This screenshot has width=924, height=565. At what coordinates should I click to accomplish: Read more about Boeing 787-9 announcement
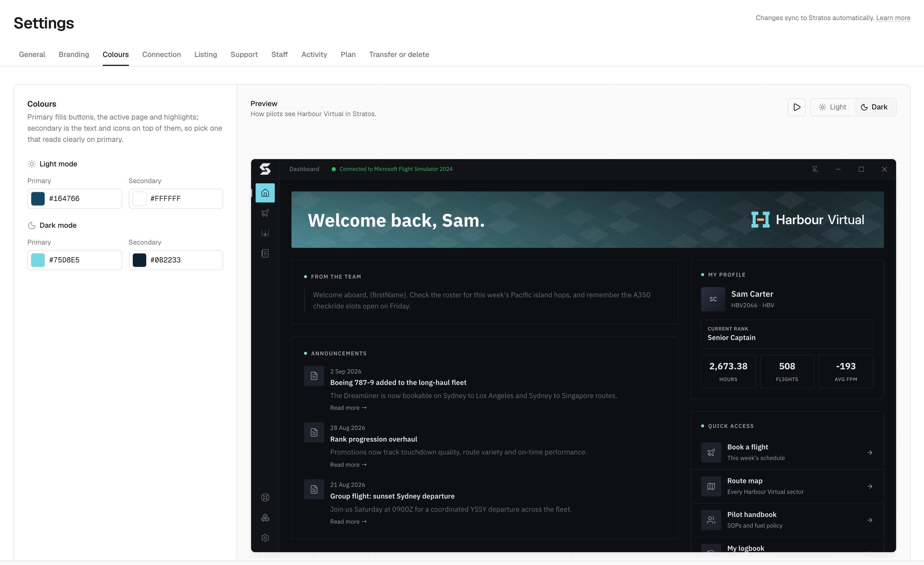coord(348,408)
